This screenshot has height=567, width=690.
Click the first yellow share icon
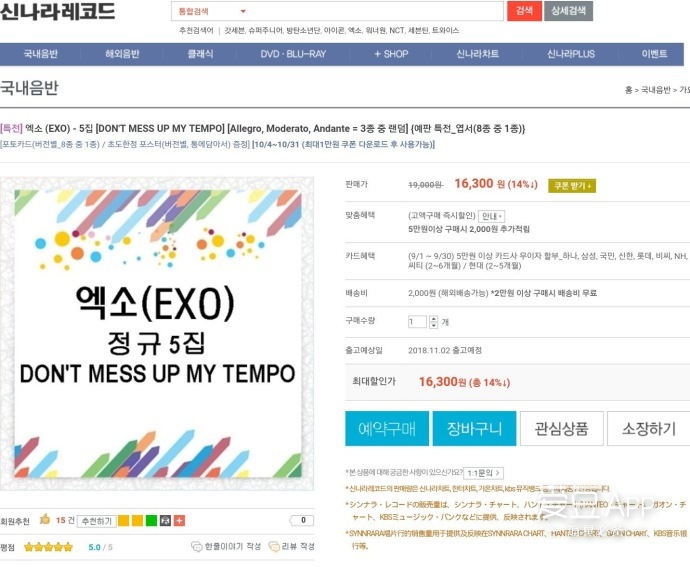tap(124, 521)
